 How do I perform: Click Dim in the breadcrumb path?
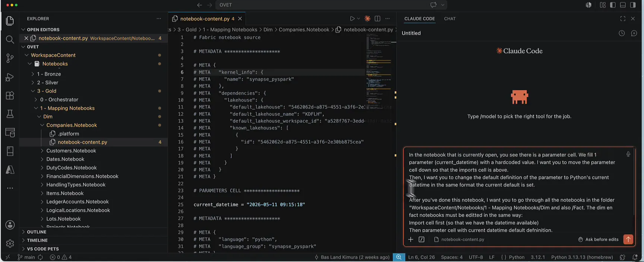tap(268, 29)
